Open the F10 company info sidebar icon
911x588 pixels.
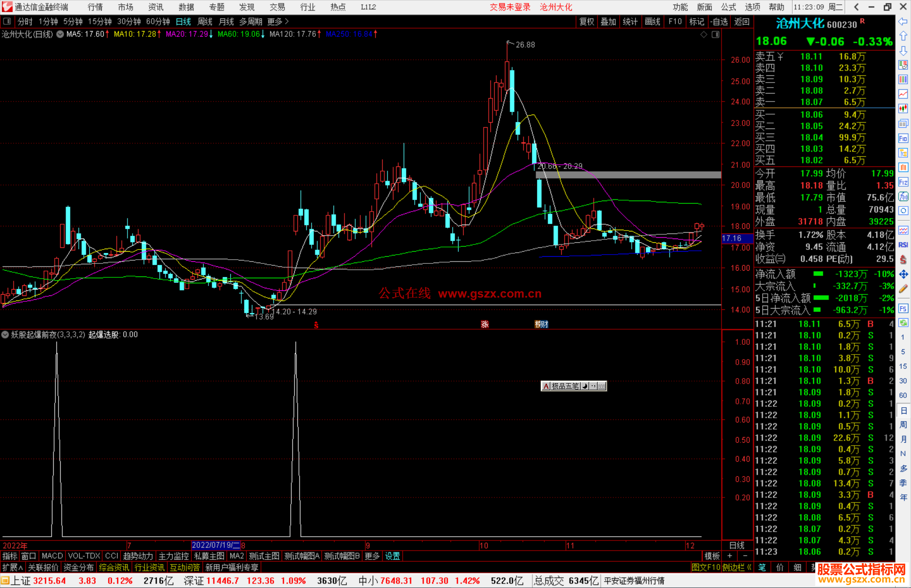click(x=903, y=139)
